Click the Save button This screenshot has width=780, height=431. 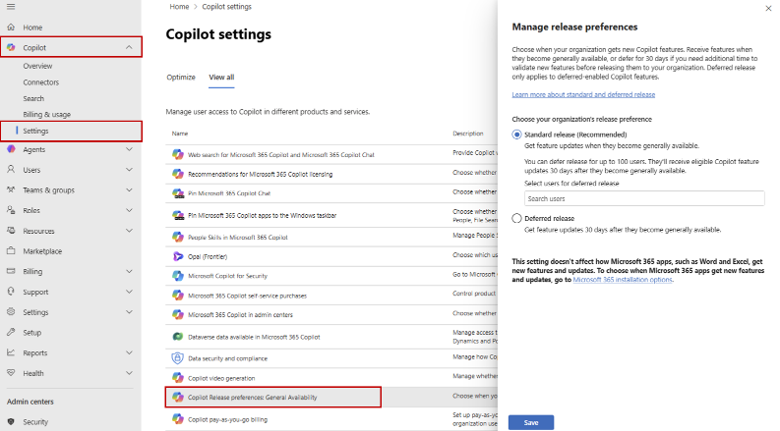coord(530,422)
